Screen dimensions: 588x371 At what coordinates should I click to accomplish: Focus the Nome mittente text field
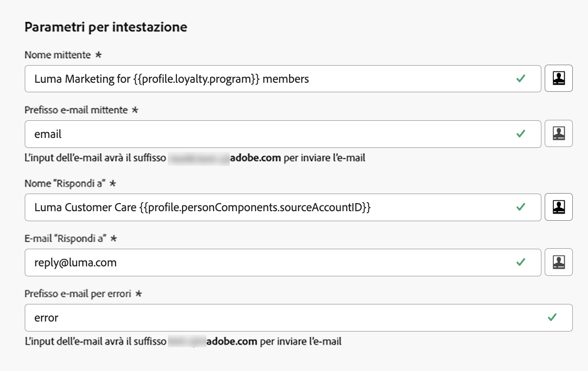click(x=266, y=79)
